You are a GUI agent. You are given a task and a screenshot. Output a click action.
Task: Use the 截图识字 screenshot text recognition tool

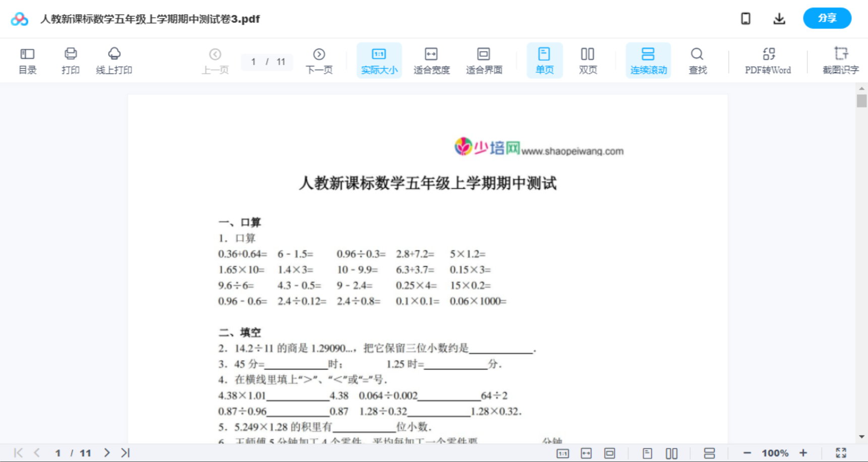(x=841, y=60)
